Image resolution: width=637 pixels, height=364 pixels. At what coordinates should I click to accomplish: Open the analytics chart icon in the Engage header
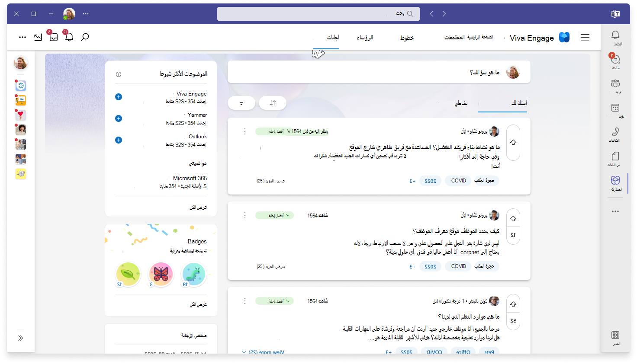click(x=38, y=37)
